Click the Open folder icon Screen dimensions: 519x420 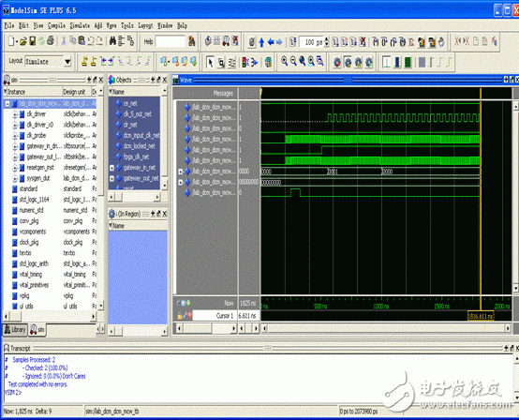(x=22, y=41)
